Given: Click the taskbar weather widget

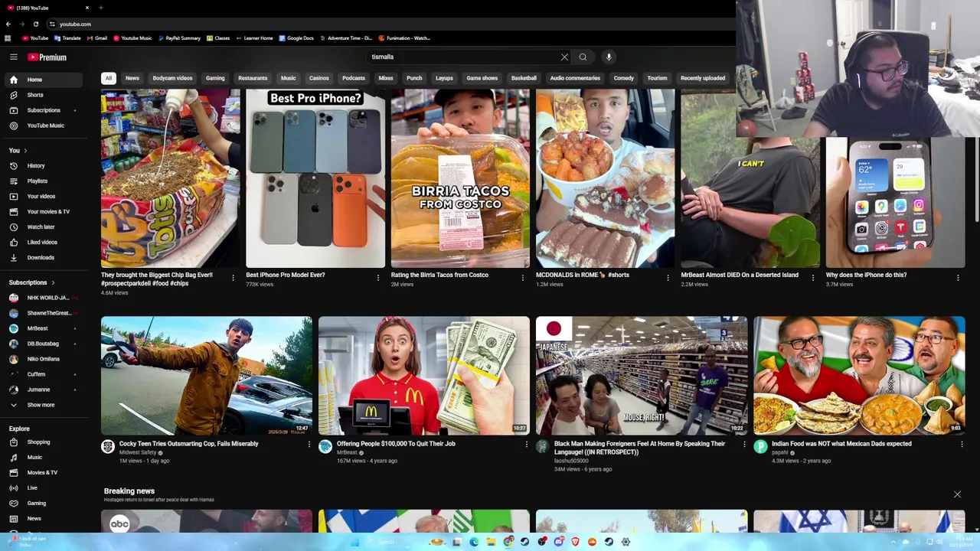Looking at the screenshot, I should (26, 542).
